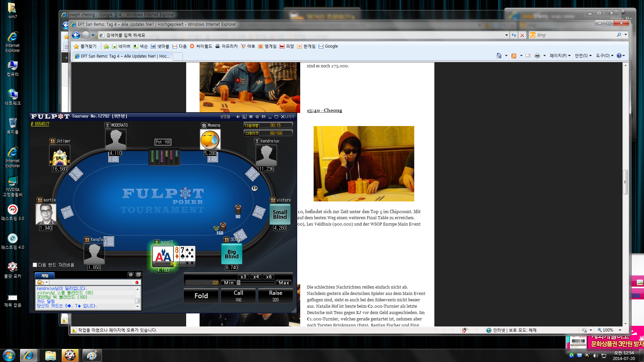Tick the 다음 핸드 자리비움 checkbox
The image size is (644, 362).
35,265
